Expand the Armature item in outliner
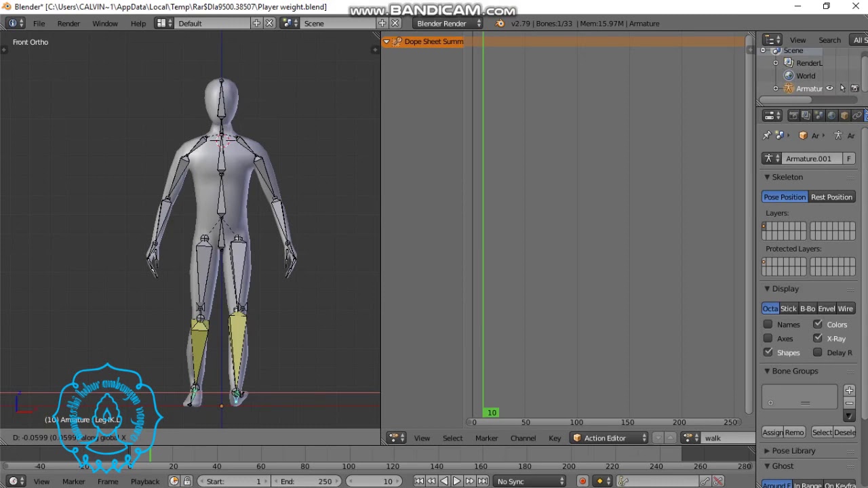 pos(776,89)
